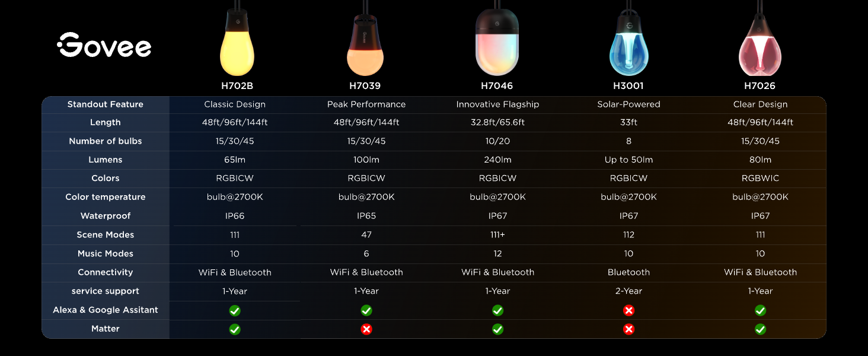Click the Connectivity row header
Image resolution: width=868 pixels, height=356 pixels.
(106, 272)
